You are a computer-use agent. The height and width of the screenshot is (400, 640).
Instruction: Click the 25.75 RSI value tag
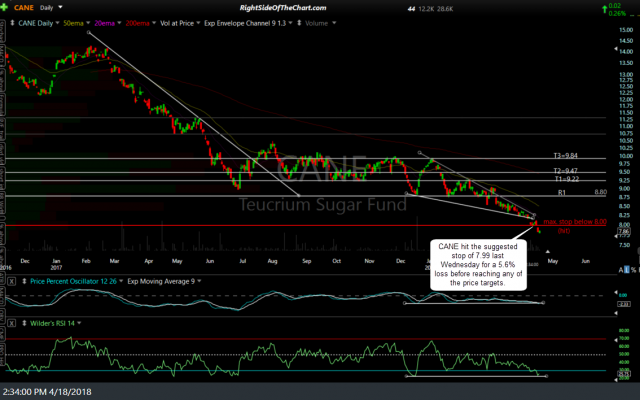pos(623,374)
